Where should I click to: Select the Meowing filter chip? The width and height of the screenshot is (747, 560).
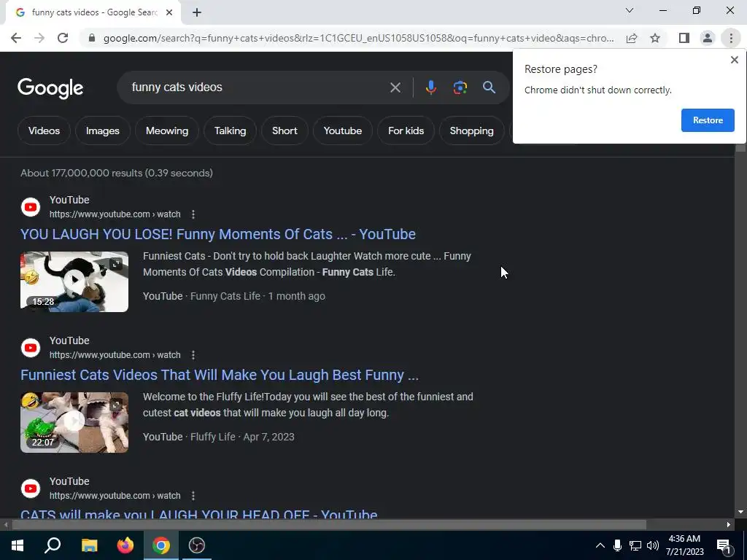point(167,131)
